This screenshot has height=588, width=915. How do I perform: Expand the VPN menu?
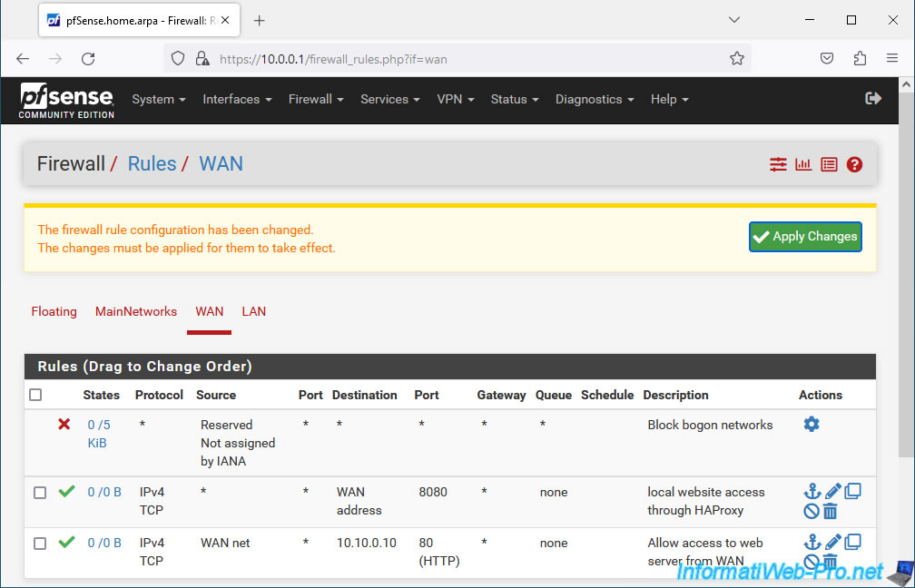click(x=455, y=100)
